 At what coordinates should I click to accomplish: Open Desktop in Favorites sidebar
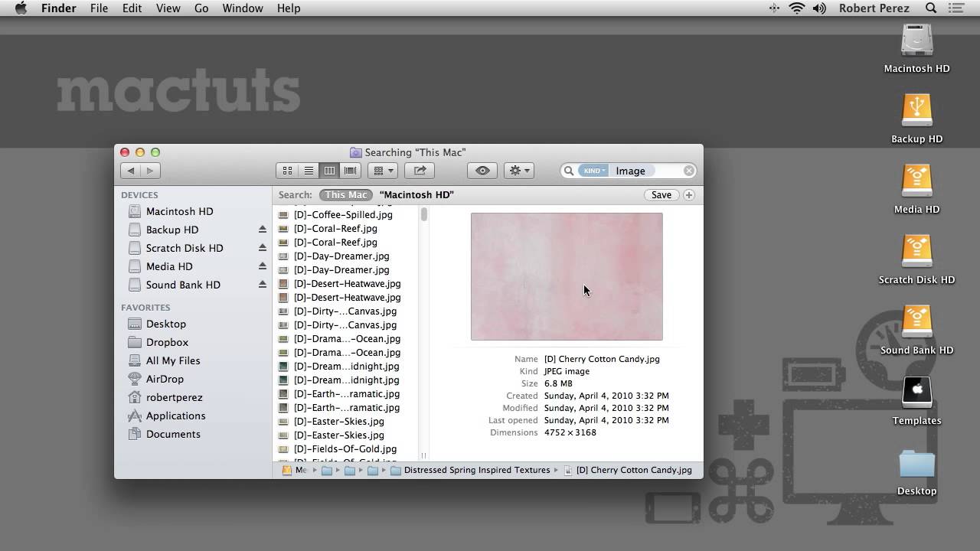165,324
